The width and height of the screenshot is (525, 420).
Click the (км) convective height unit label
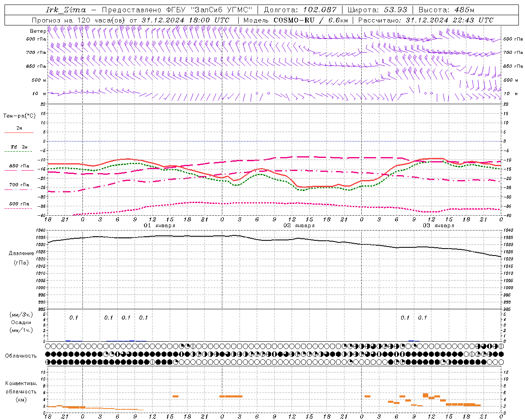point(21,399)
